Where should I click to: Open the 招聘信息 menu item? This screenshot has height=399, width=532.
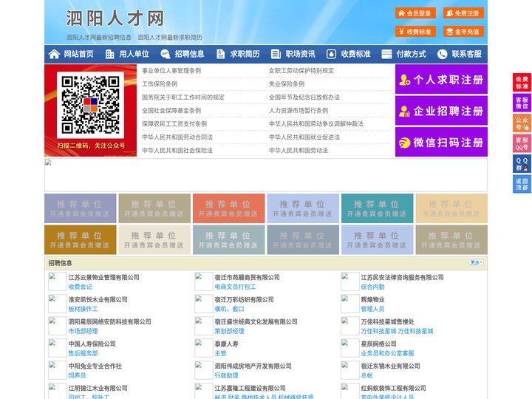[x=189, y=54]
